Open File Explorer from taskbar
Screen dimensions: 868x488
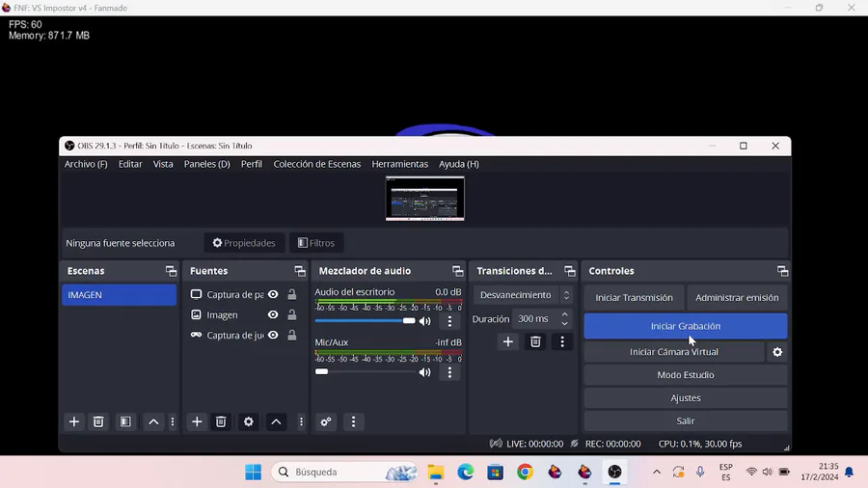436,472
